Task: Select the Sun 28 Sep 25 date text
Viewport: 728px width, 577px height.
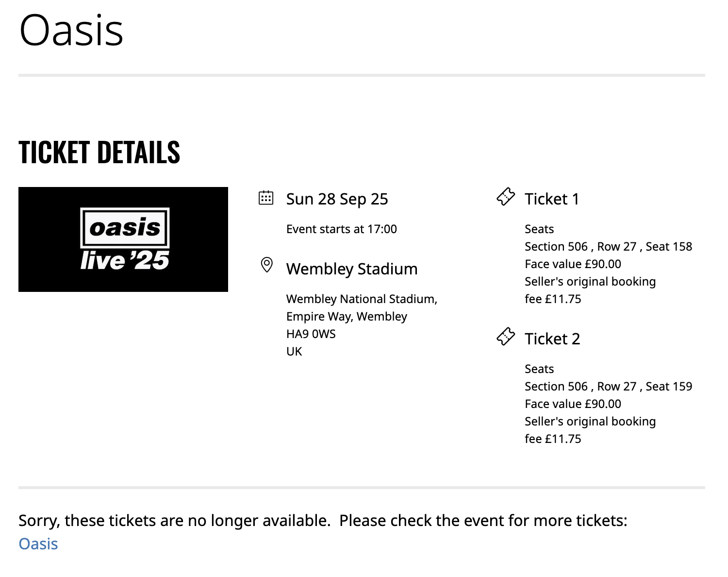Action: [x=337, y=199]
